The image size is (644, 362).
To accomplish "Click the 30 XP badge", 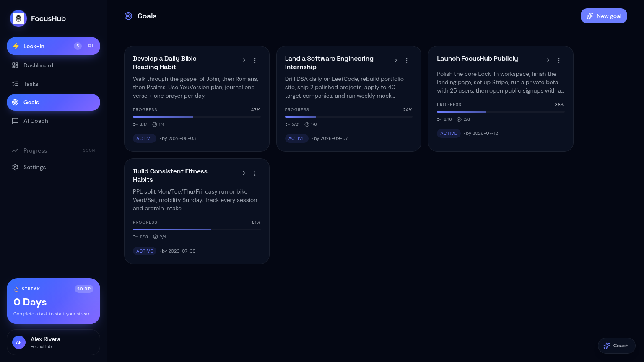I will (84, 289).
